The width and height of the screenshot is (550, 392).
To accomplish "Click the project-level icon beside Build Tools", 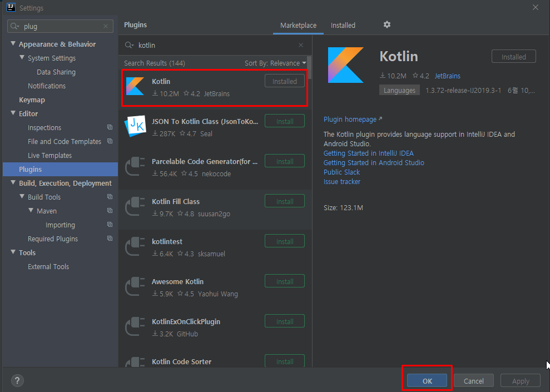I will (x=110, y=197).
